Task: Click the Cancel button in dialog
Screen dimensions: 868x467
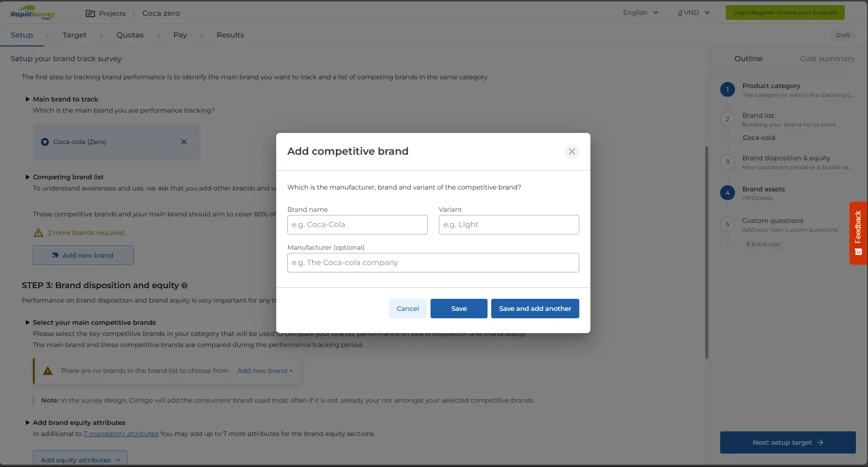Action: (407, 309)
